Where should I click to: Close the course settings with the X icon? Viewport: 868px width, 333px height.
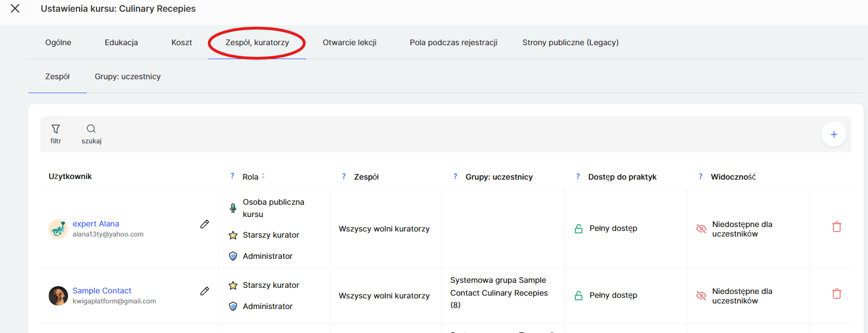pos(15,9)
